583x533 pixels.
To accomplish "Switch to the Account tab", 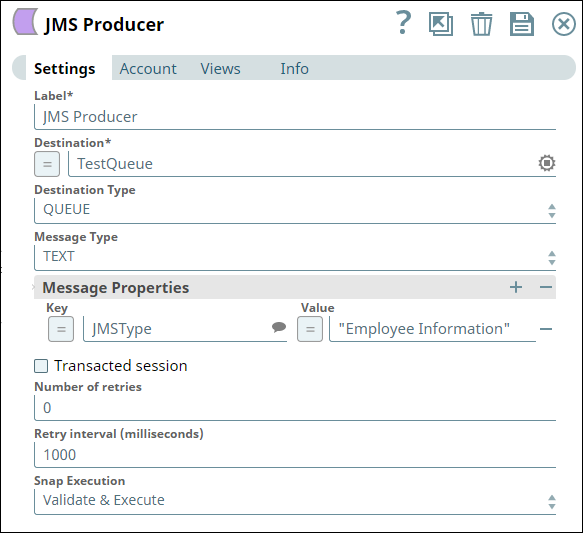I will pos(148,69).
